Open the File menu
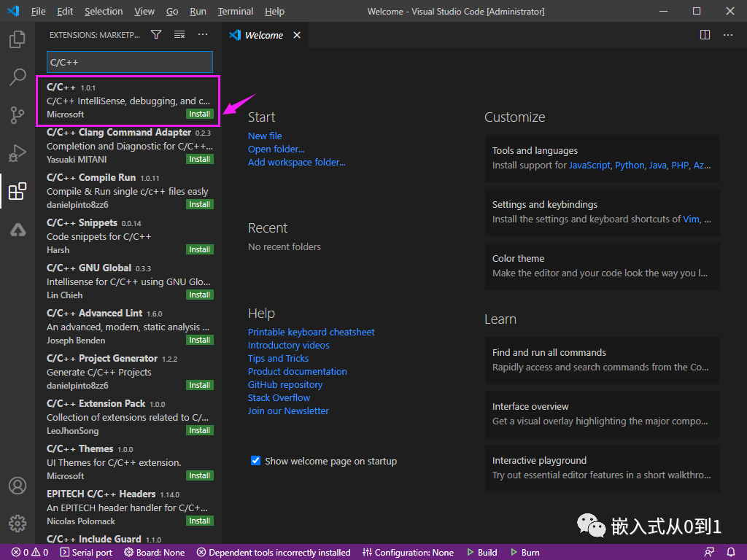This screenshot has height=560, width=747. (x=38, y=12)
